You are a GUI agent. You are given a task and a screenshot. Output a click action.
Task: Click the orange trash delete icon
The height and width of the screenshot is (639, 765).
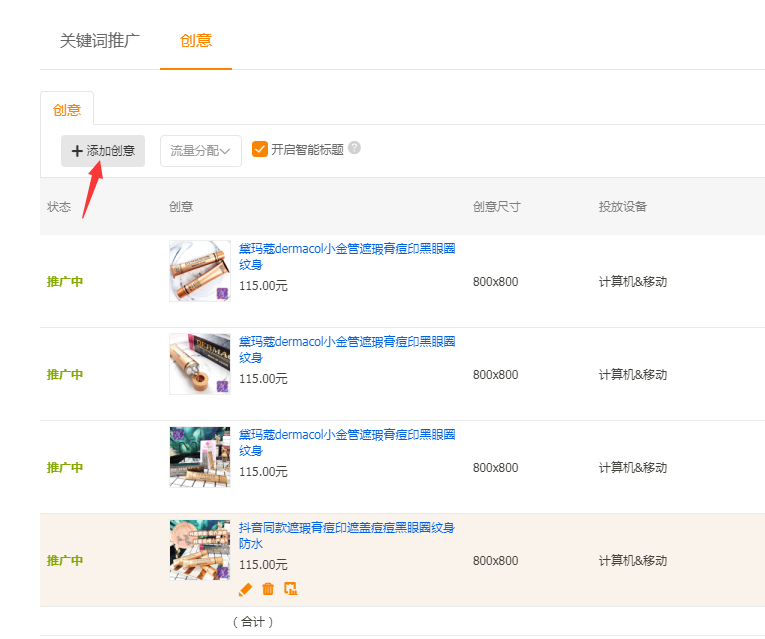(268, 589)
